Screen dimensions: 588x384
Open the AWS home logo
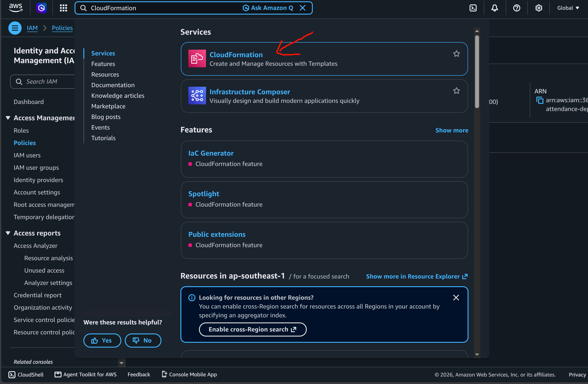point(16,8)
